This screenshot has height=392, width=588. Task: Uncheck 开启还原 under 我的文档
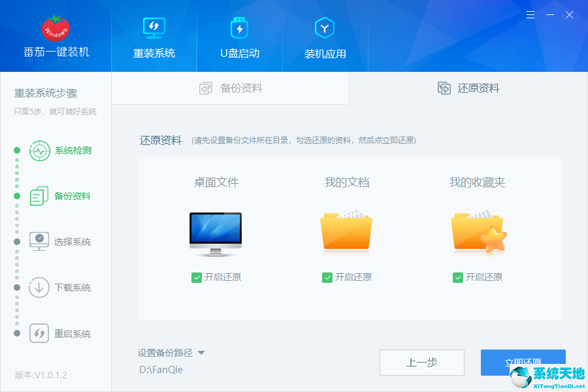tap(327, 277)
